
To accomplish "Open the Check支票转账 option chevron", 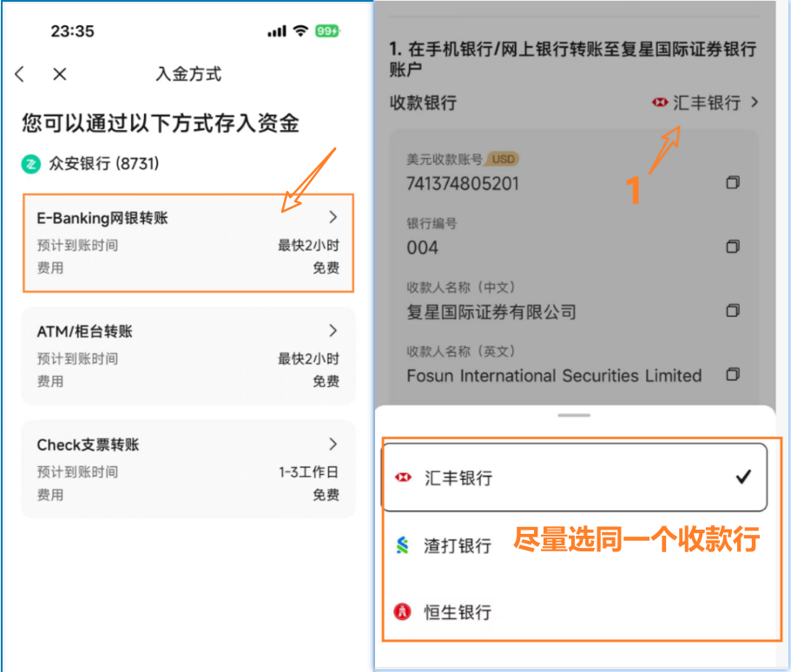I will (x=333, y=444).
